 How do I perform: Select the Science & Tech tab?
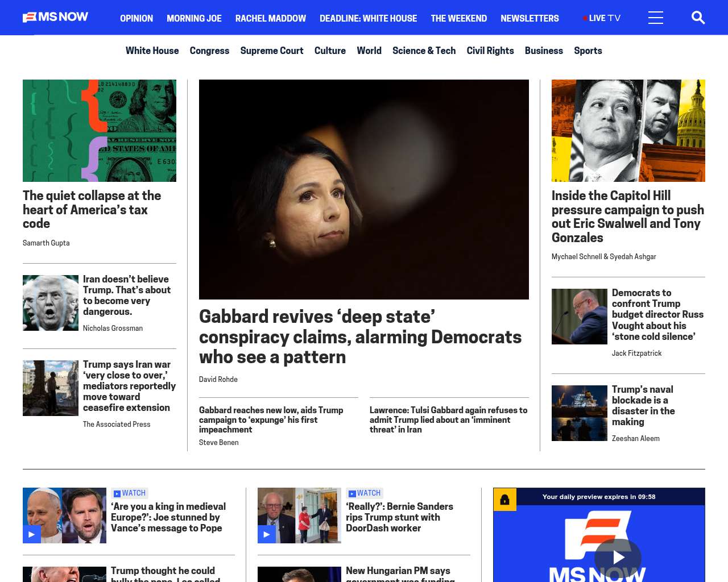(x=424, y=51)
